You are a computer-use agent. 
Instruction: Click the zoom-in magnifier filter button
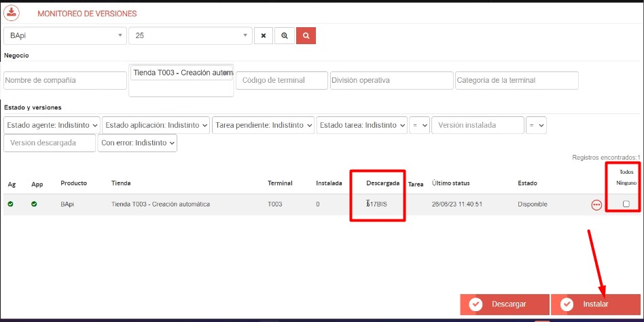click(284, 35)
